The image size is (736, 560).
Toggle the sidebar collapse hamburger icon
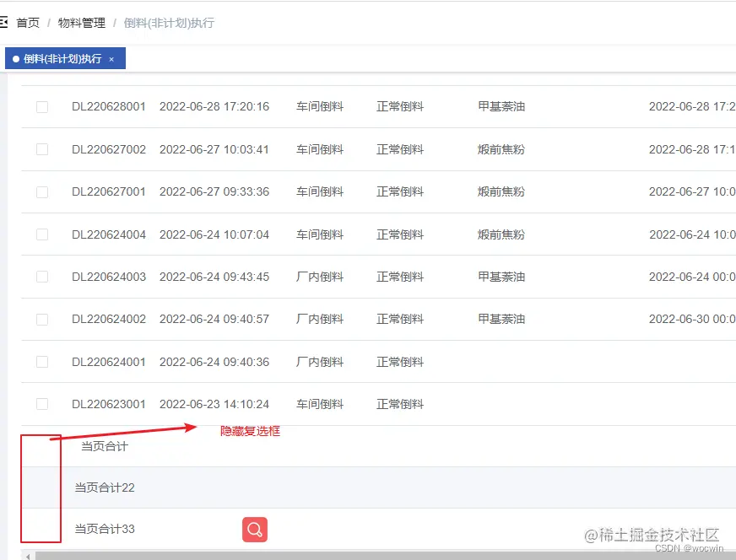pyautogui.click(x=3, y=22)
